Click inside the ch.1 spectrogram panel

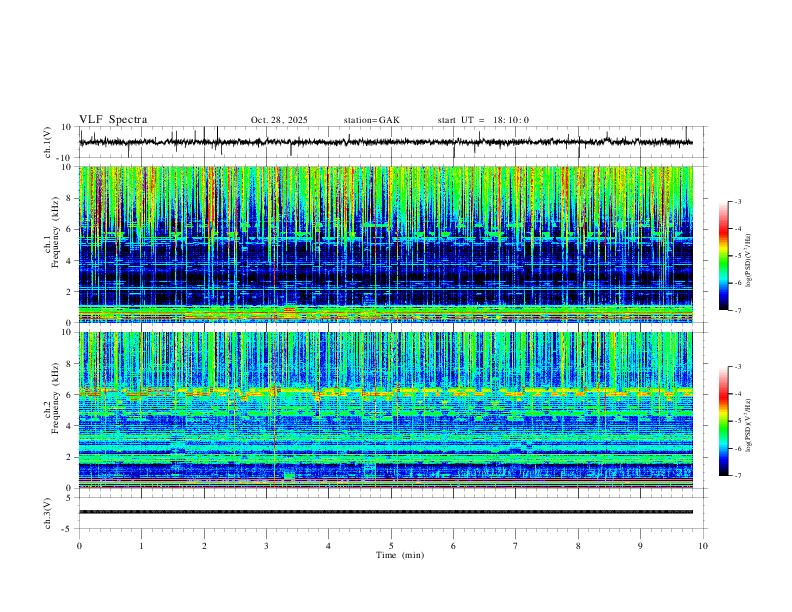coord(386,244)
